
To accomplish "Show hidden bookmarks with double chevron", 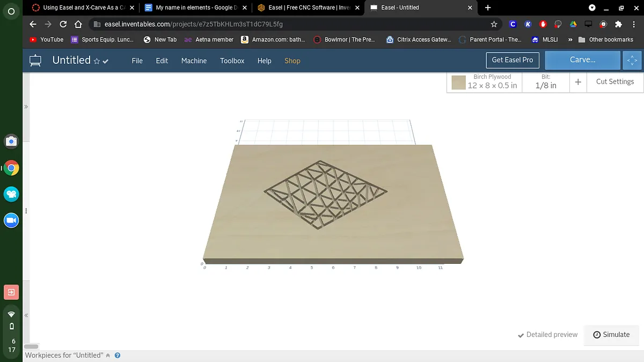I will 570,40.
